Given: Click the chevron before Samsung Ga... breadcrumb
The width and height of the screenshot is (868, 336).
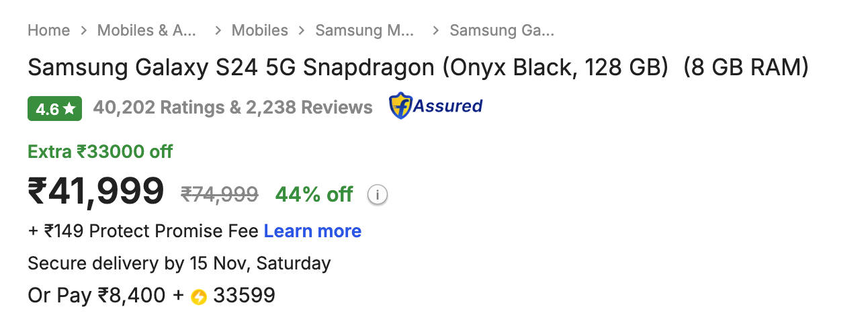Looking at the screenshot, I should tap(436, 30).
